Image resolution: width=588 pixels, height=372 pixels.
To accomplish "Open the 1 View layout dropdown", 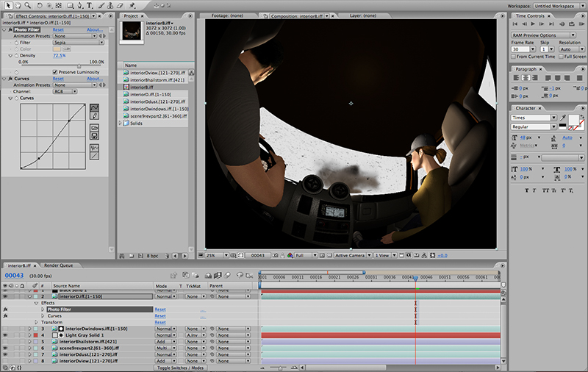I will [385, 255].
